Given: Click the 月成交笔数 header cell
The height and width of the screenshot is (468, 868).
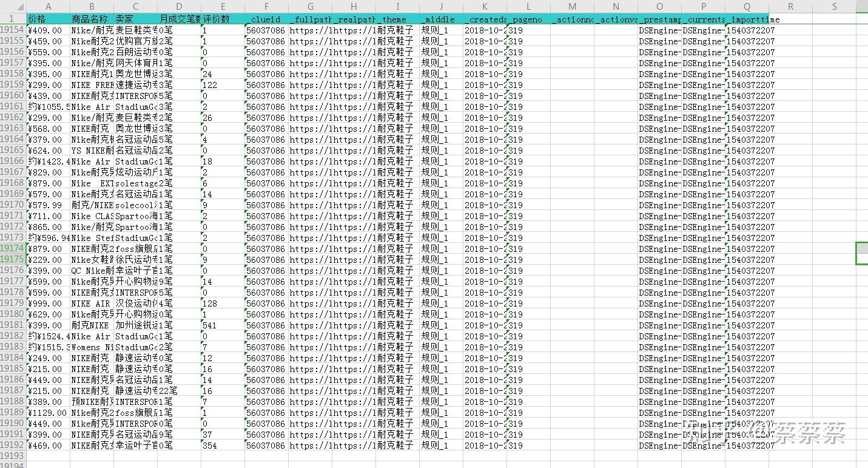Looking at the screenshot, I should [x=180, y=19].
